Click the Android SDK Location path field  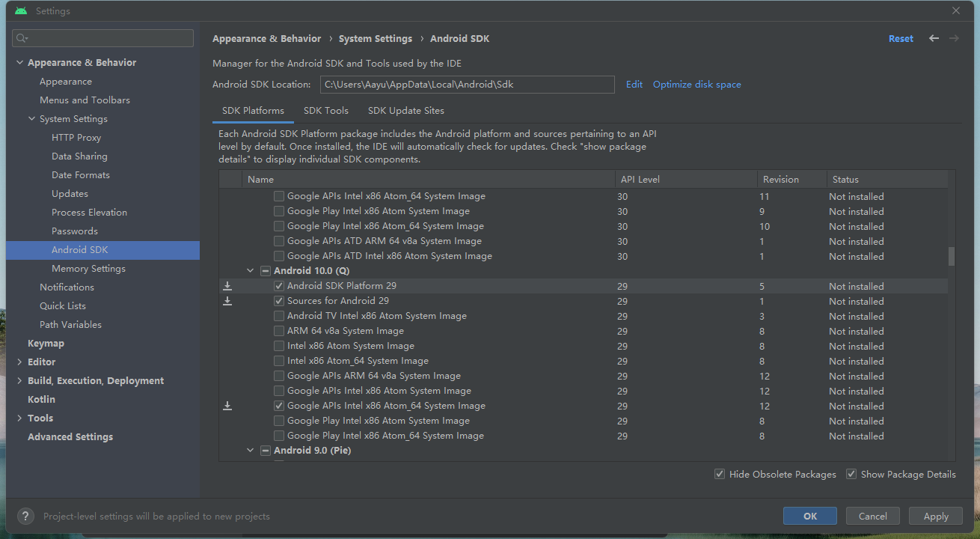pyautogui.click(x=468, y=85)
